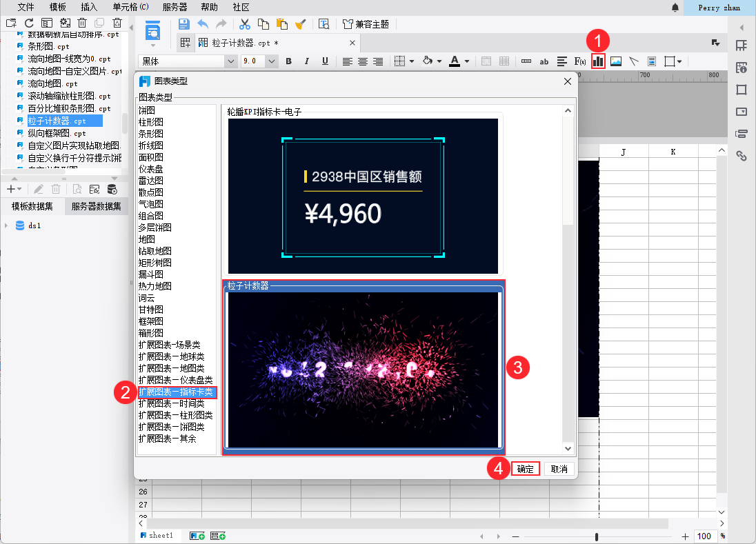This screenshot has height=544, width=756.
Task: Click 确定 to confirm chart type
Action: point(525,469)
